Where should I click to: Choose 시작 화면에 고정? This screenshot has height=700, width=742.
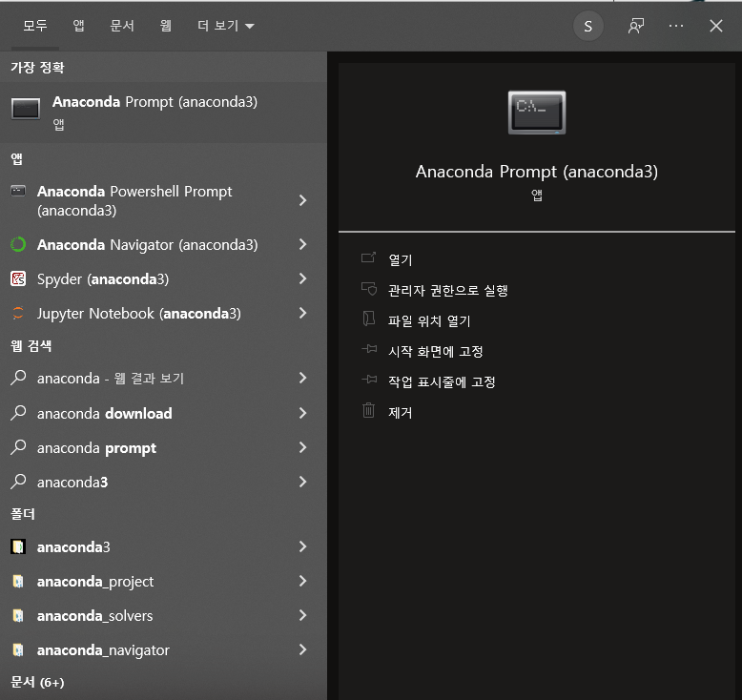435,351
